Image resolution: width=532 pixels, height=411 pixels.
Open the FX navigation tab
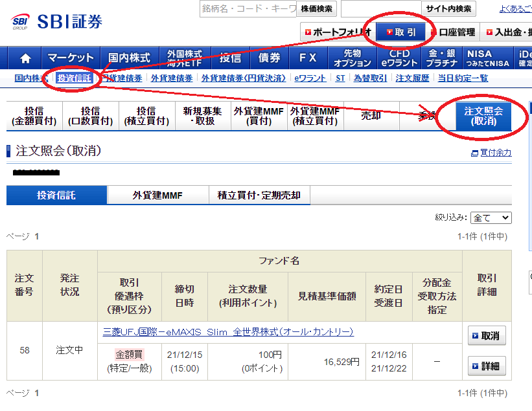[308, 58]
